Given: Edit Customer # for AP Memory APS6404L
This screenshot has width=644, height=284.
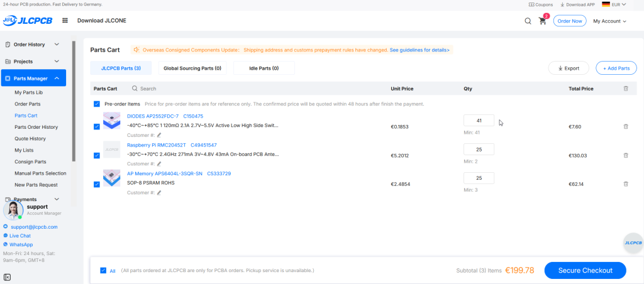Looking at the screenshot, I should (159, 192).
